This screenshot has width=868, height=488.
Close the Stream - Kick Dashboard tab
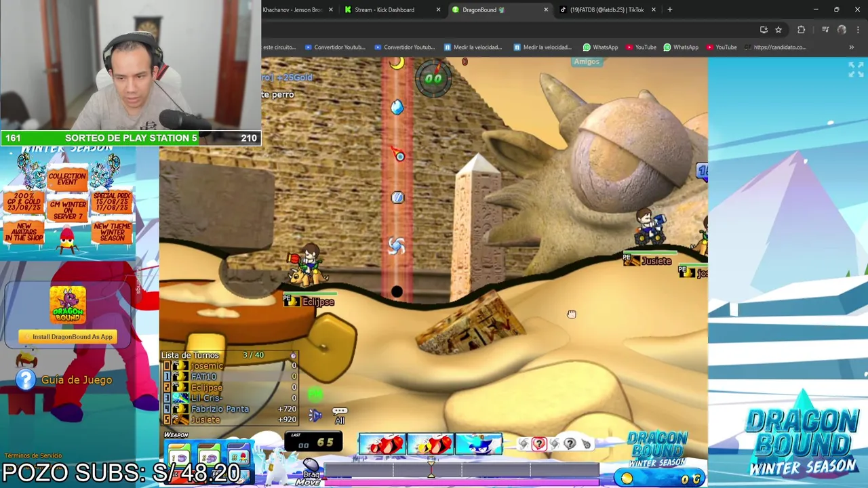[438, 9]
